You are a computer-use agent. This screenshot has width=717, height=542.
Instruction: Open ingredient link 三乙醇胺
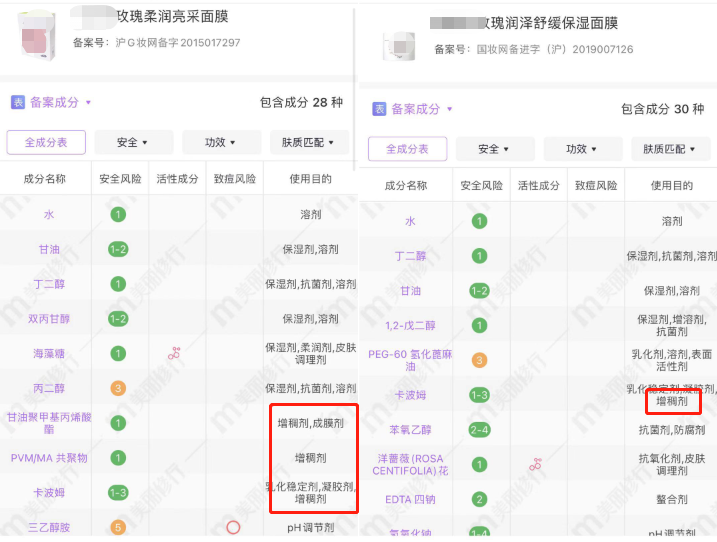(x=49, y=527)
